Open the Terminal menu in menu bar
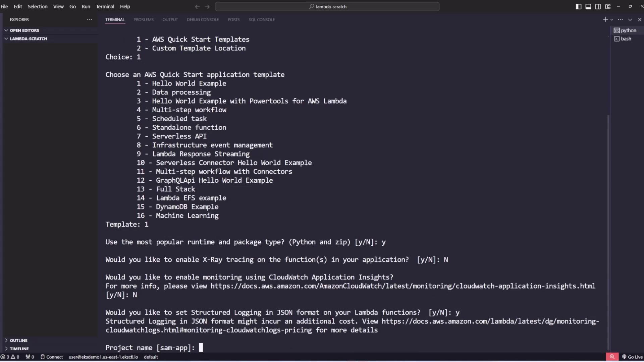 coord(105,6)
